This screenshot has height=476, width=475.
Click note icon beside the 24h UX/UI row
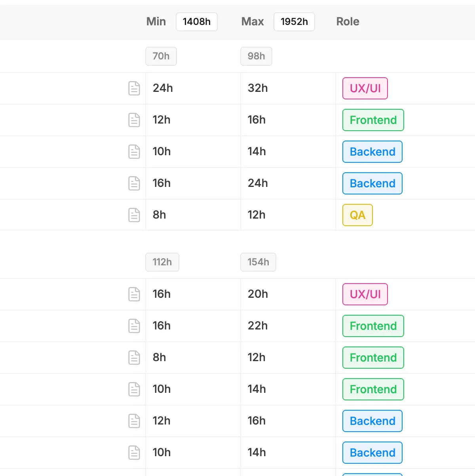(x=134, y=88)
